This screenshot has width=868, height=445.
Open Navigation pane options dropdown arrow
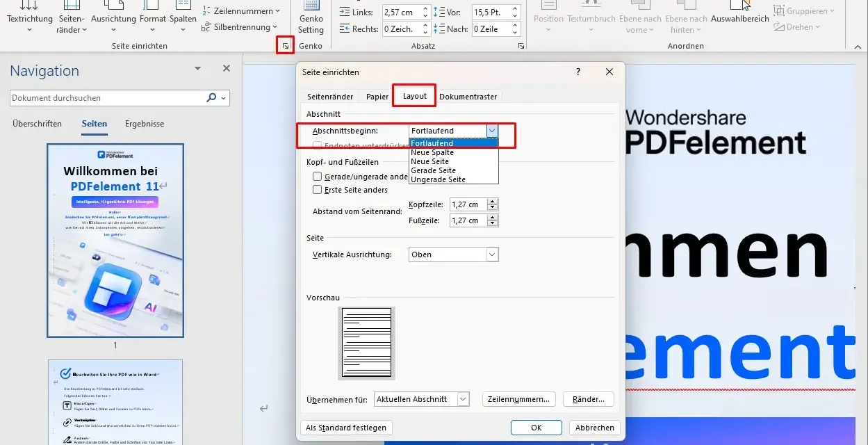pos(197,68)
